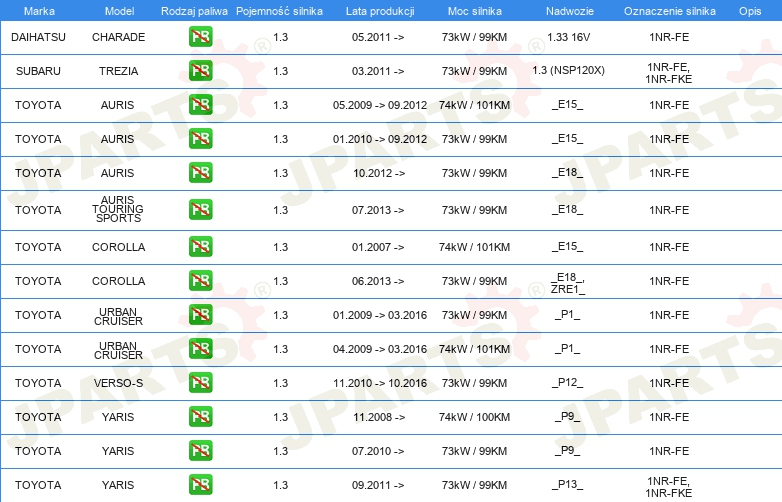Select the Pojemność silnika column header
Viewport: 782px width, 502px height.
click(x=279, y=11)
